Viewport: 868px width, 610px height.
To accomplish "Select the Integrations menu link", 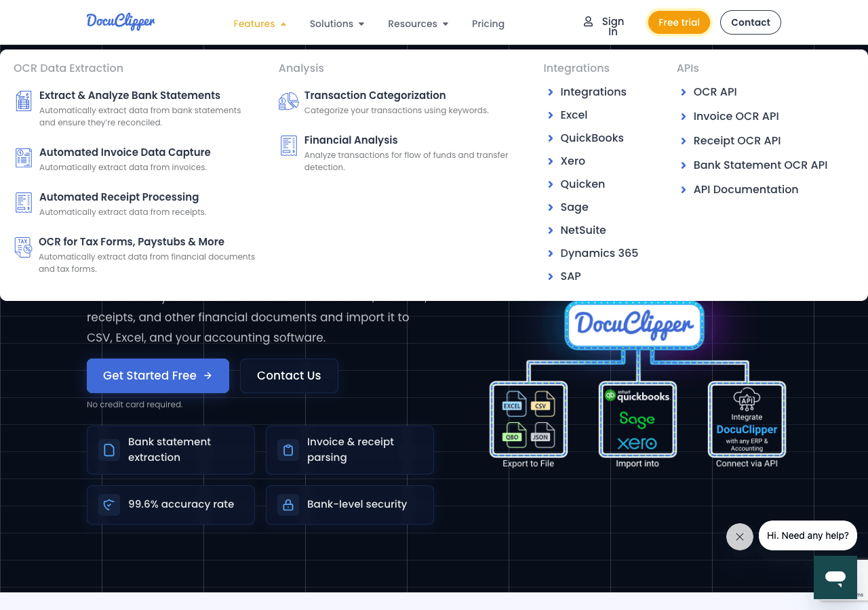I will [x=593, y=92].
